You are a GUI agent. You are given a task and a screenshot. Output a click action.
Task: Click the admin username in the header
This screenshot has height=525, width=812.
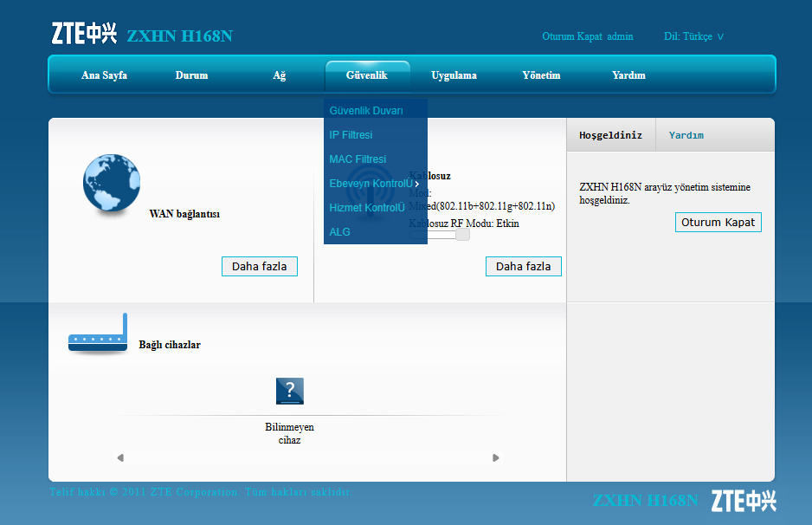(620, 36)
